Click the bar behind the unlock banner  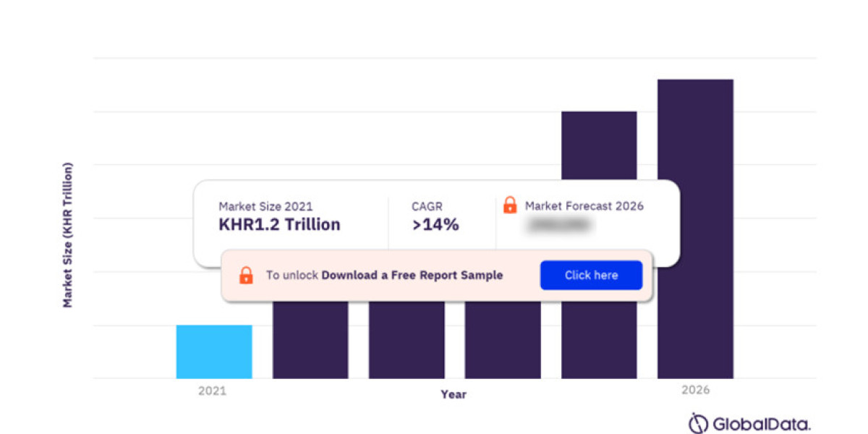(x=407, y=340)
